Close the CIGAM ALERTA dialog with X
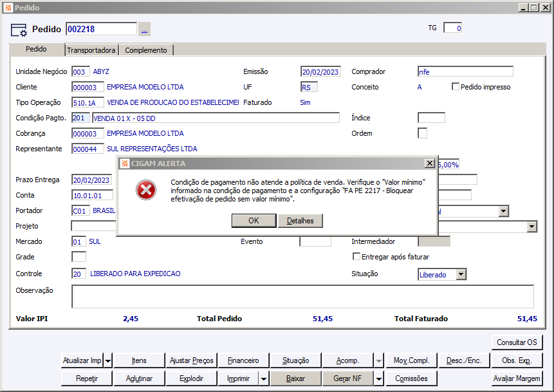 [x=429, y=163]
